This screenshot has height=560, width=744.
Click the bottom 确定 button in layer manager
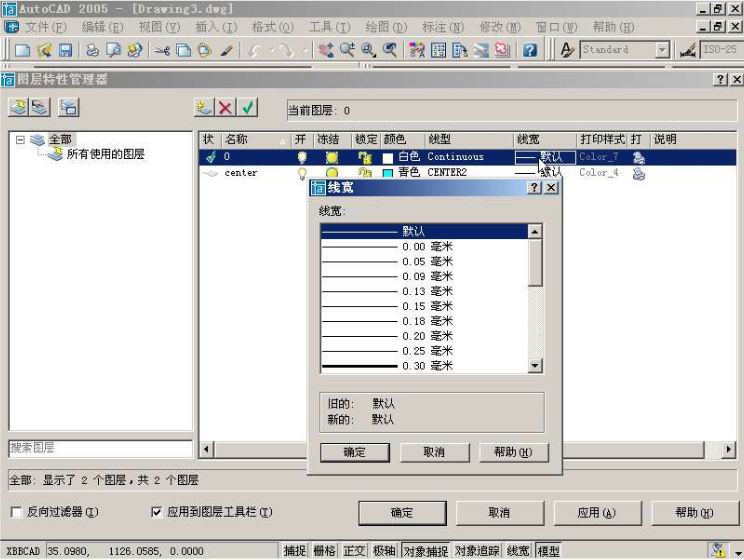coord(402,513)
